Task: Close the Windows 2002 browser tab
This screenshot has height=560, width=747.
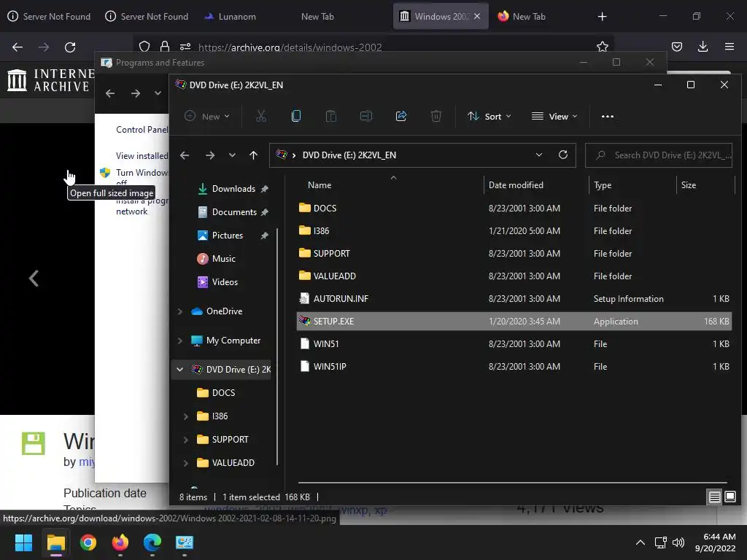Action: (x=477, y=17)
